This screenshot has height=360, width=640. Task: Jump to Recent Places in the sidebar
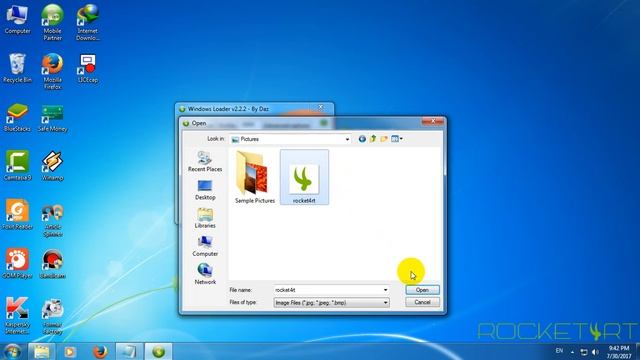205,161
